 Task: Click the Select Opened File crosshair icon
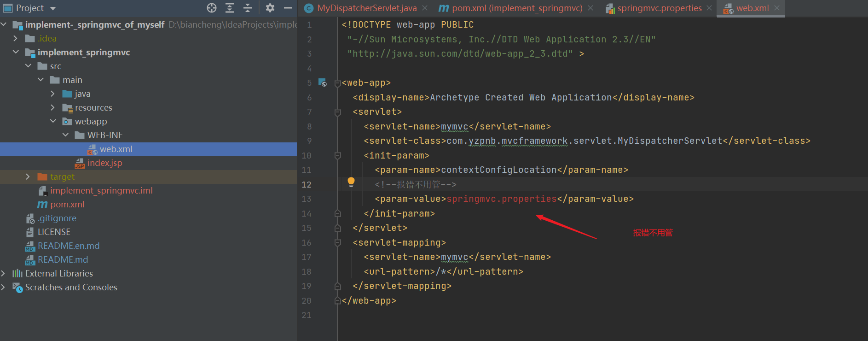tap(212, 8)
